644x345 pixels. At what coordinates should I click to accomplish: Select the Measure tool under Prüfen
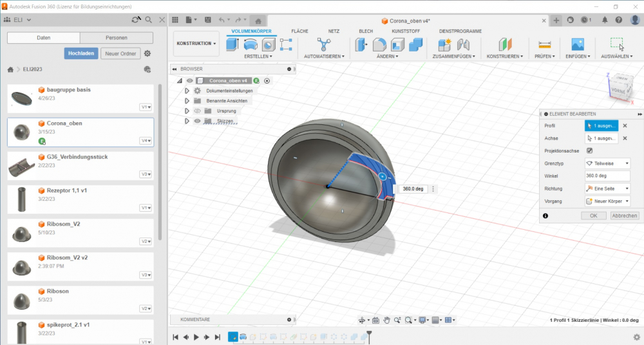pyautogui.click(x=545, y=44)
